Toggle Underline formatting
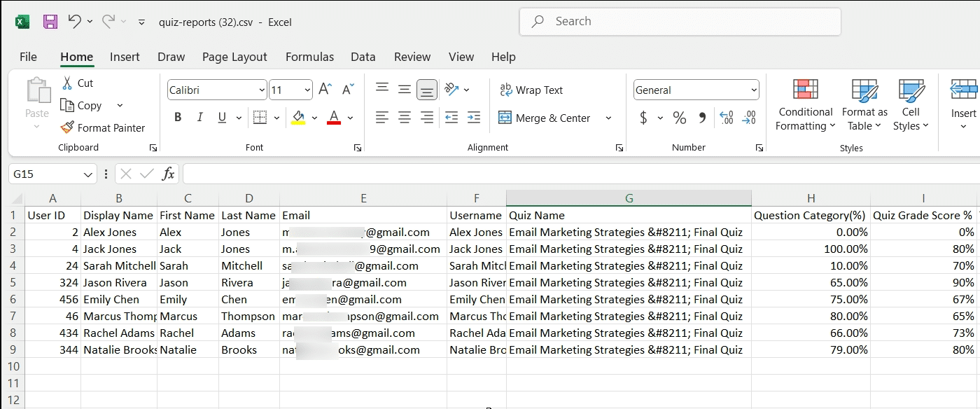 coord(222,118)
